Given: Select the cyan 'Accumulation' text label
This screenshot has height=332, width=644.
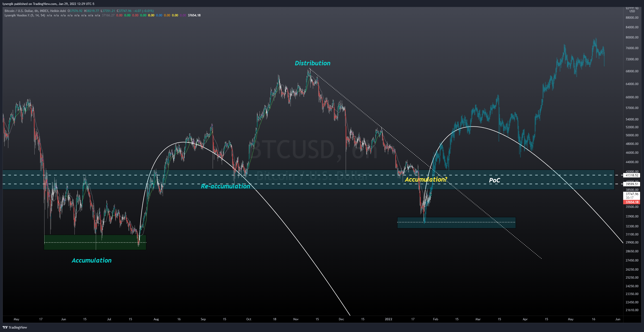Looking at the screenshot, I should click(92, 260).
